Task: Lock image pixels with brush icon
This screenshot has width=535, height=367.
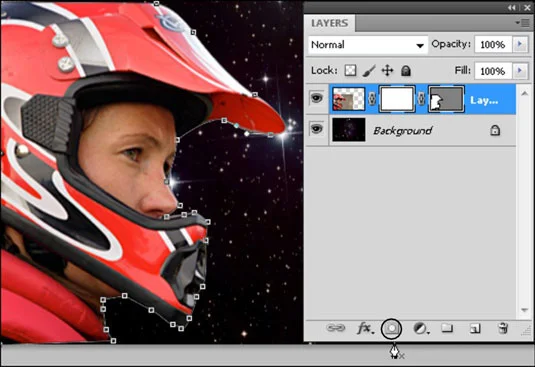Action: (369, 71)
